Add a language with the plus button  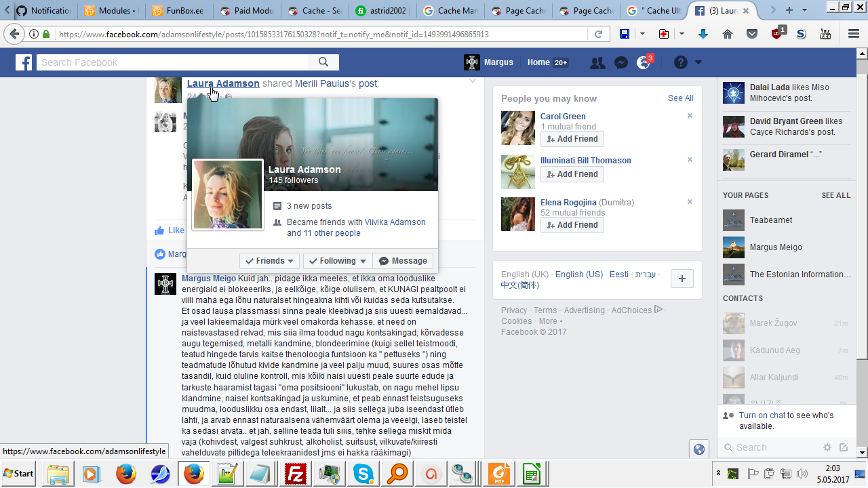pos(682,279)
